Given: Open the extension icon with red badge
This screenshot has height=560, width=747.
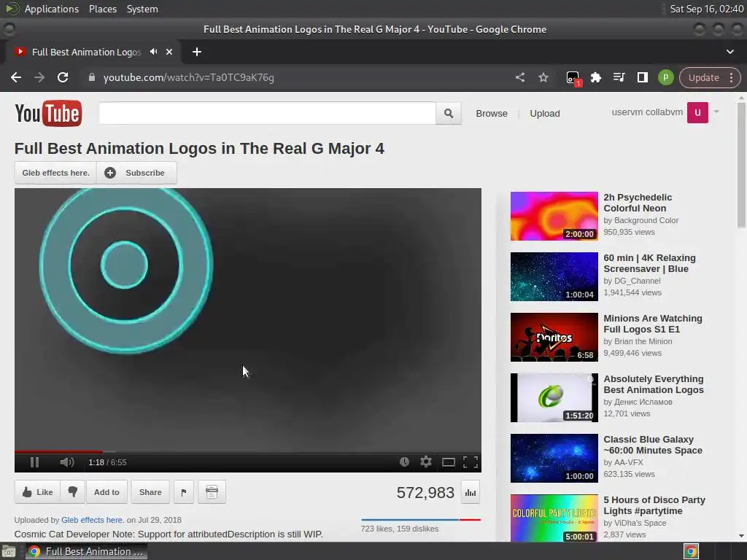Looking at the screenshot, I should point(573,78).
